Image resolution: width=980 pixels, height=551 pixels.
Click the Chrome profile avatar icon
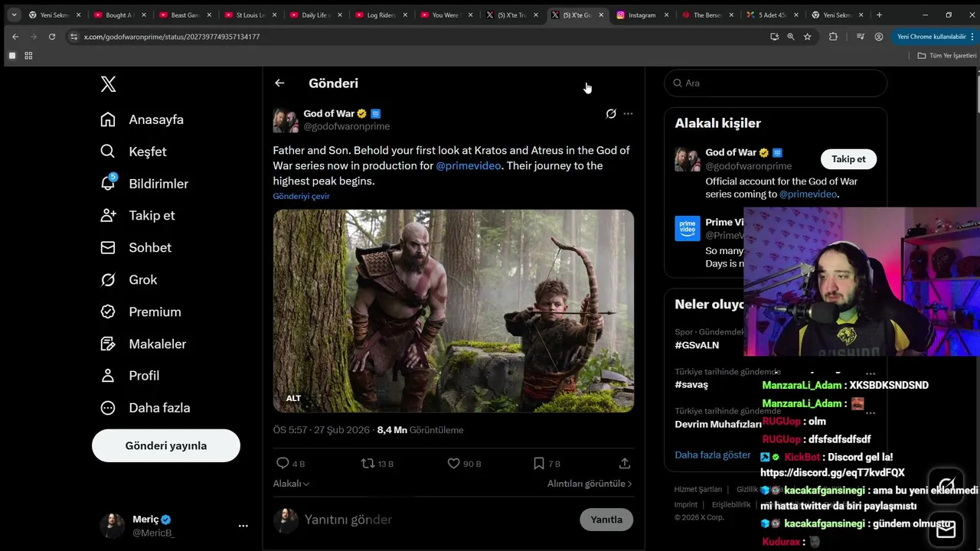coord(879,36)
